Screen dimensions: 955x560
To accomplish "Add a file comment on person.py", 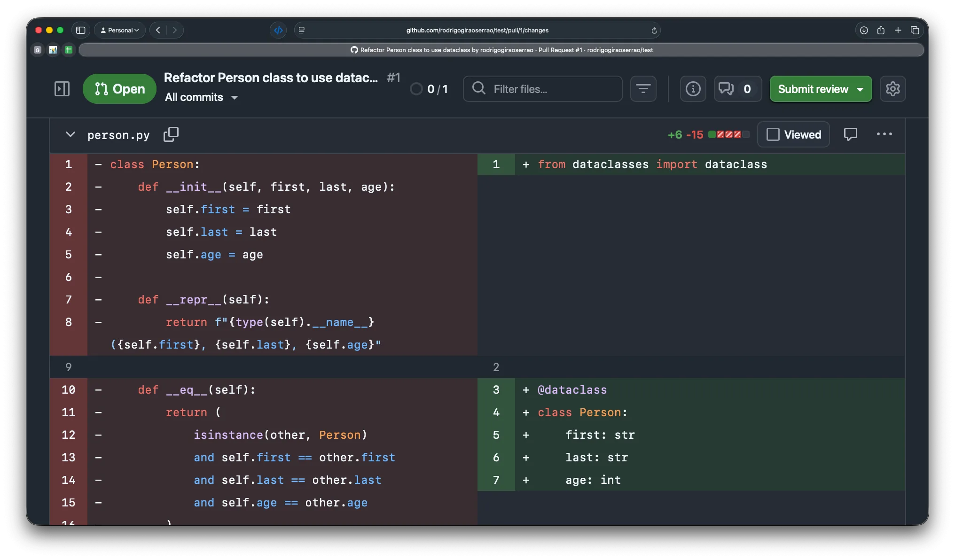I will [x=850, y=134].
